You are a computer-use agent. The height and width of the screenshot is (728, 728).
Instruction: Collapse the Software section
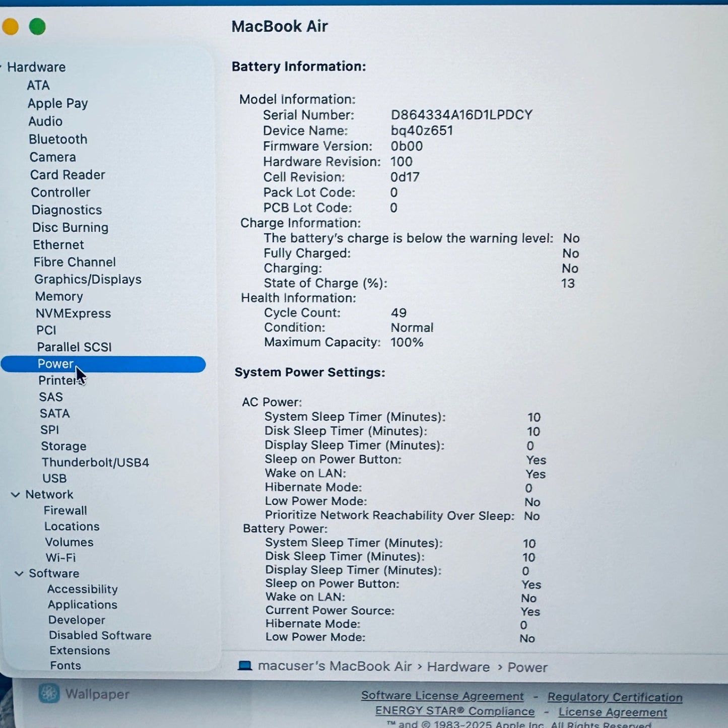click(19, 573)
